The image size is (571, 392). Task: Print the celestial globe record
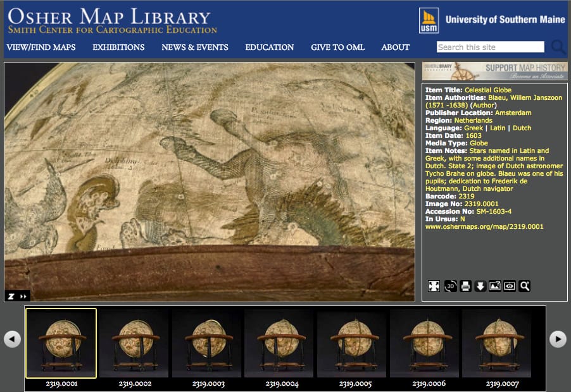click(x=466, y=286)
